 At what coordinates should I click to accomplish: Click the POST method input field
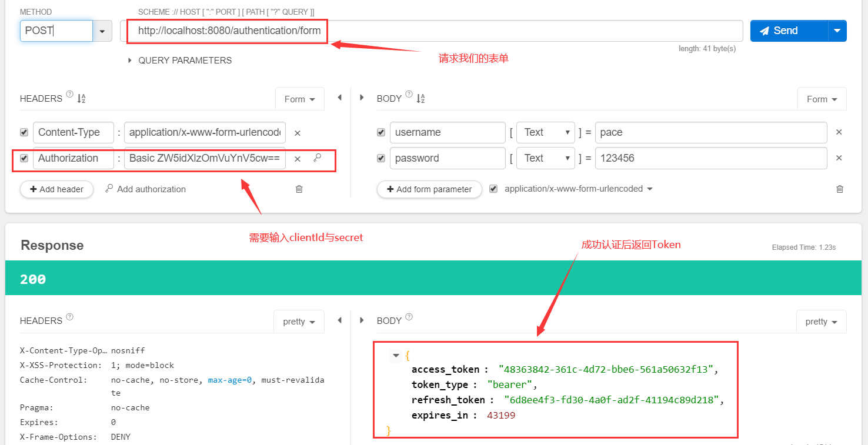coord(56,31)
